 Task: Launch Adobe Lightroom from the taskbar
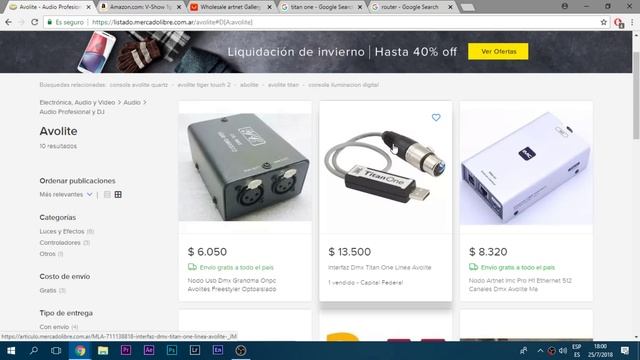coord(195,350)
